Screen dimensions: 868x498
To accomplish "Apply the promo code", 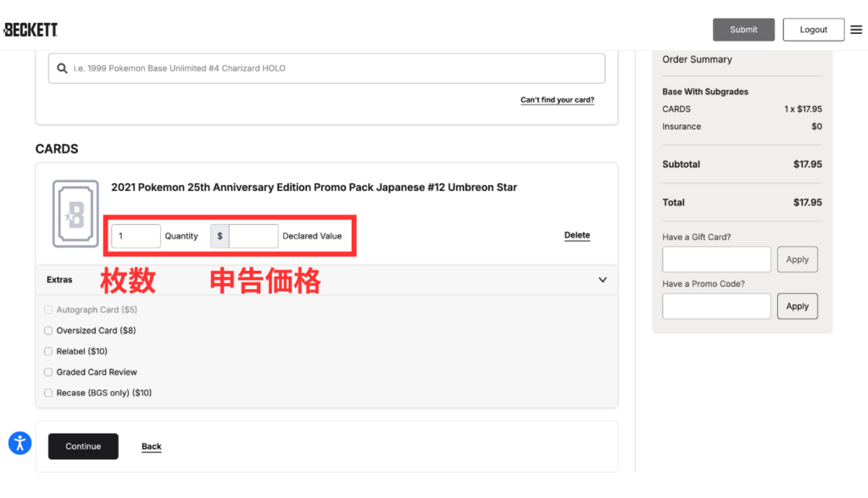I will point(797,306).
